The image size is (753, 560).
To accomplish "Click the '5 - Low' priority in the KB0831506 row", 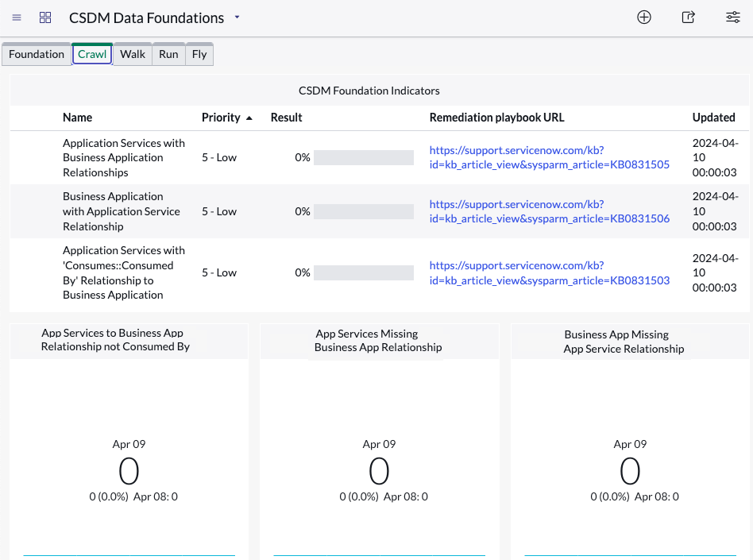I will (x=219, y=211).
